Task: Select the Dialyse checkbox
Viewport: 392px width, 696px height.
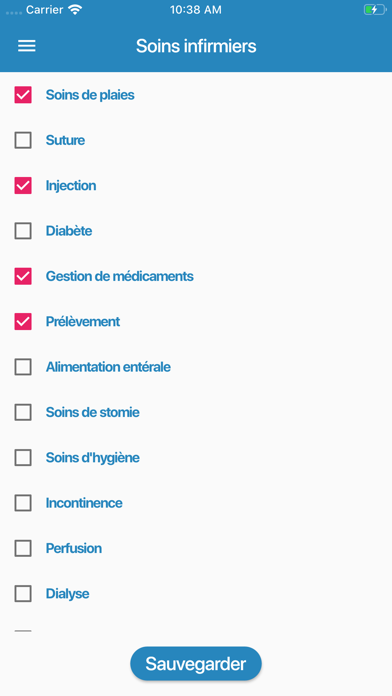Action: pos(23,593)
